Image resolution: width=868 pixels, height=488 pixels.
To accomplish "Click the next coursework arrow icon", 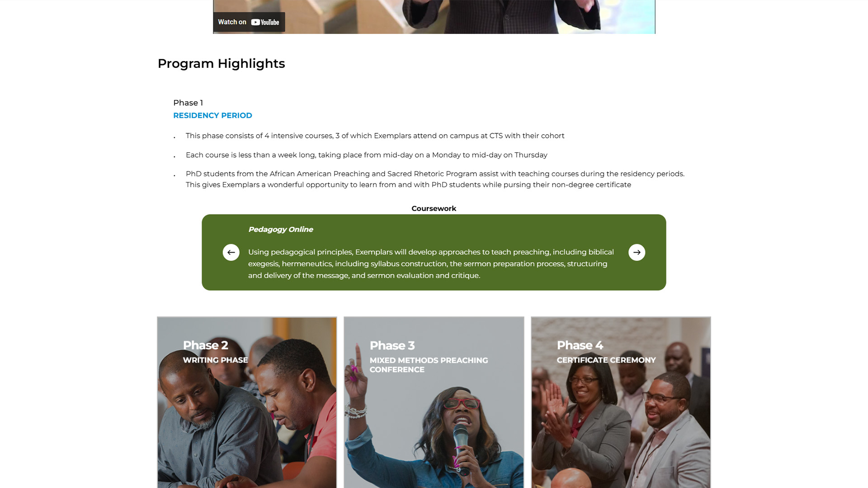I will [637, 252].
